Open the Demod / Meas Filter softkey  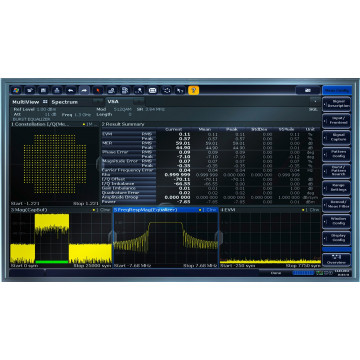click(x=337, y=204)
